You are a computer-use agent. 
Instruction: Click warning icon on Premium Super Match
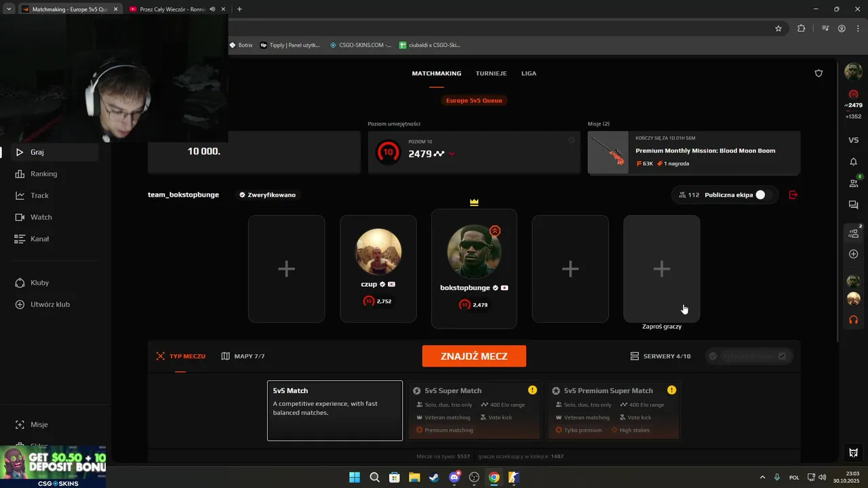671,390
